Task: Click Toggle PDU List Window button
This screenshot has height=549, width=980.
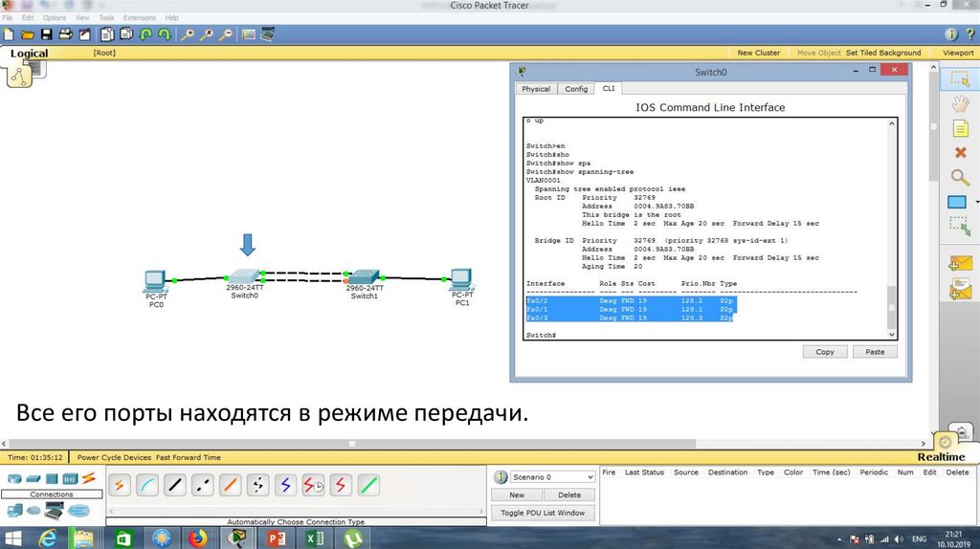Action: [x=543, y=513]
